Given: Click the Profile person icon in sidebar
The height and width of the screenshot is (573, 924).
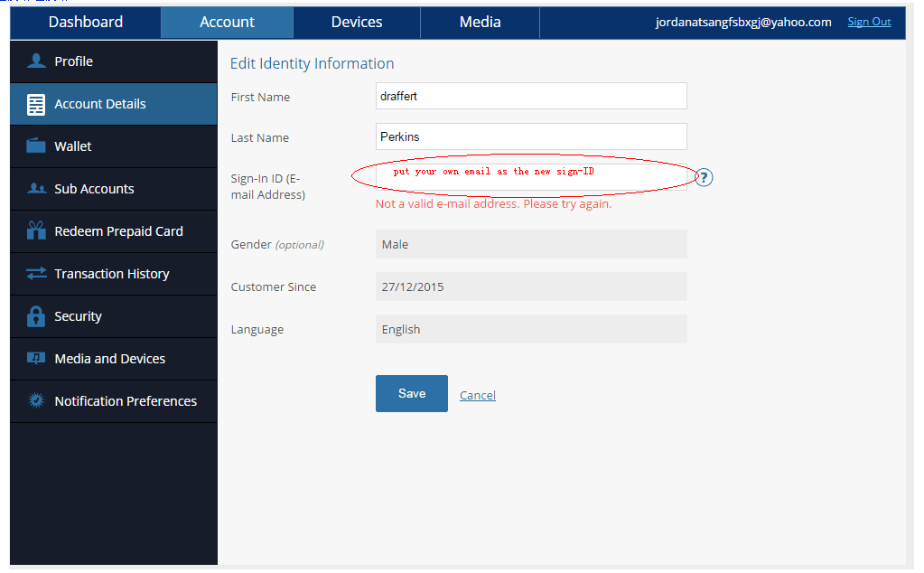Looking at the screenshot, I should pos(36,61).
